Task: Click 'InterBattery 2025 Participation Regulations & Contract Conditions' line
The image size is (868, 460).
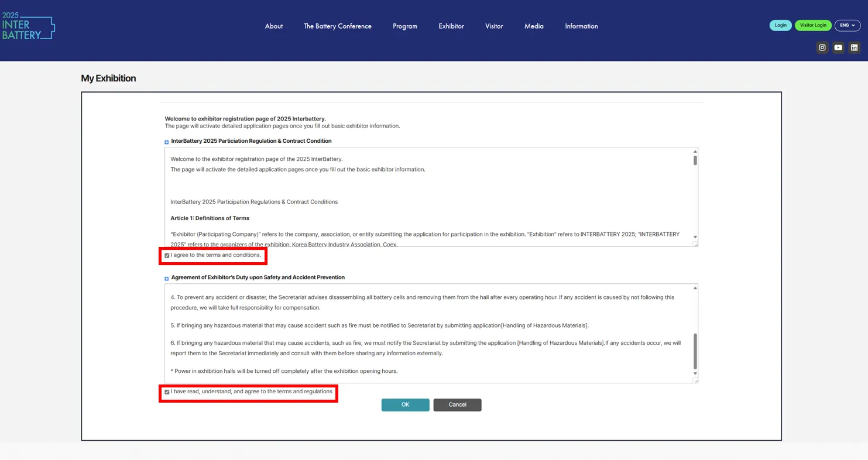Action: (254, 202)
